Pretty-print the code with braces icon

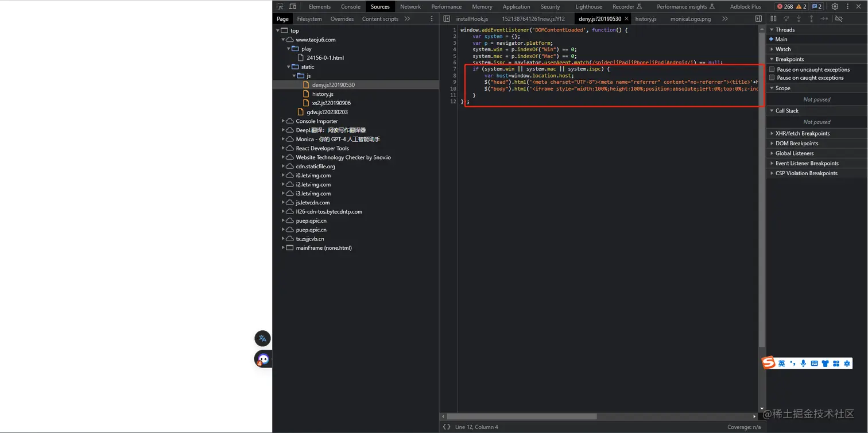click(447, 427)
